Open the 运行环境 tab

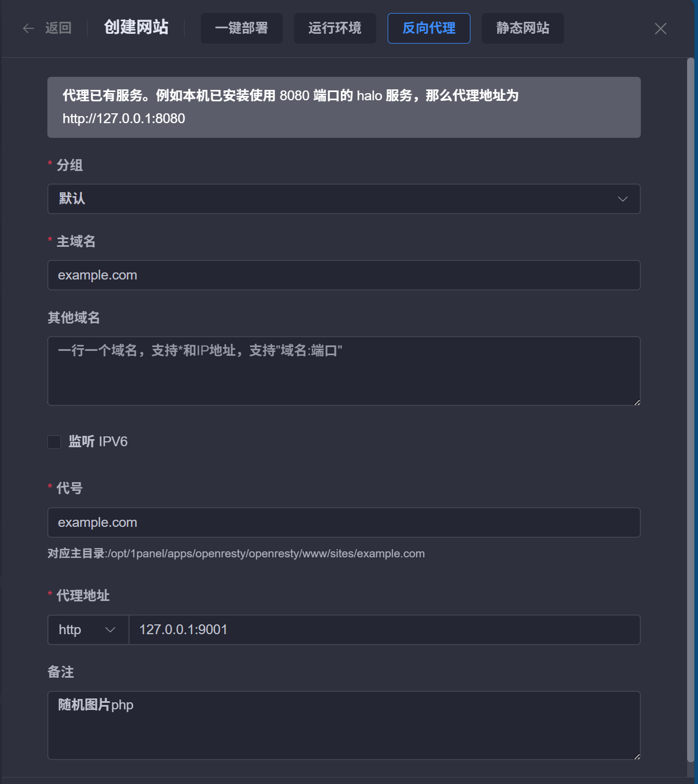point(335,28)
